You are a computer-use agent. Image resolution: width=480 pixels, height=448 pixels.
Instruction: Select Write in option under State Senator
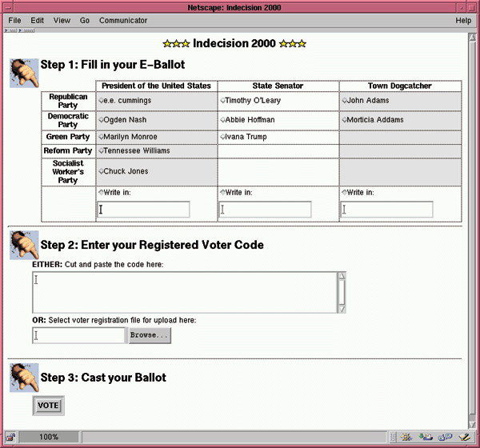pyautogui.click(x=222, y=193)
